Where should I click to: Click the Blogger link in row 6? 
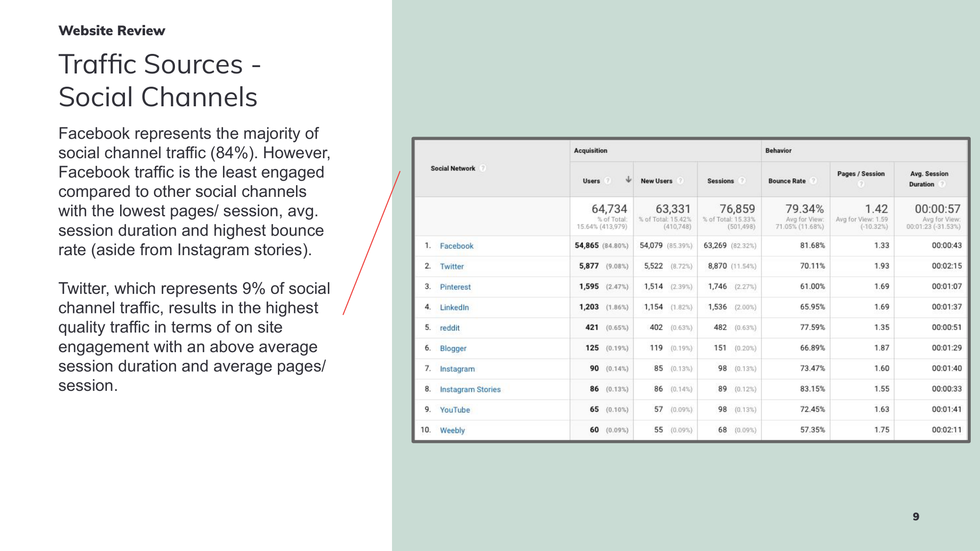pos(453,349)
